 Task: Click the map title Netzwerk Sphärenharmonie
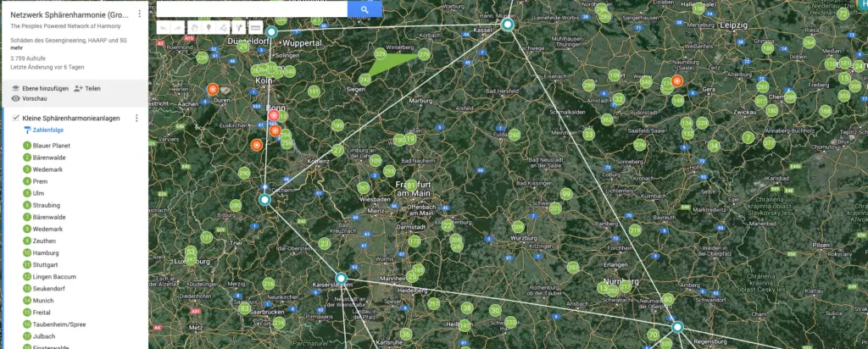pos(70,15)
